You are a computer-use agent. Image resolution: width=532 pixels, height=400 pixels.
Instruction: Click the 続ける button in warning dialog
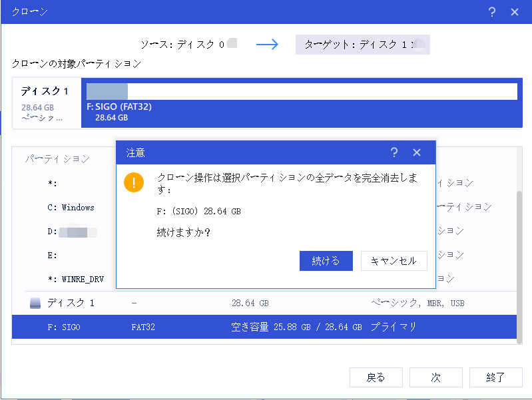[326, 260]
